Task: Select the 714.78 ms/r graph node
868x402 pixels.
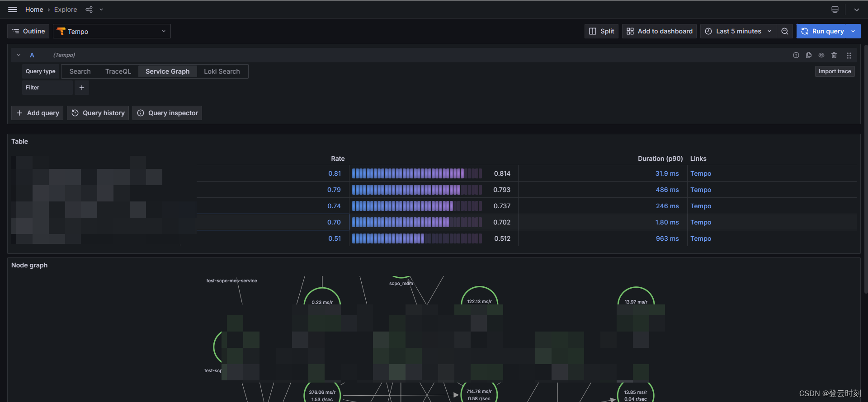Action: (x=479, y=393)
